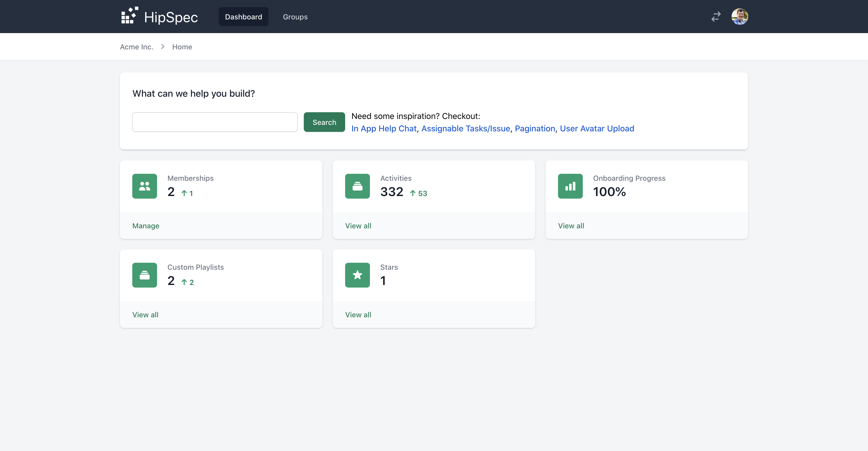The image size is (868, 451).
Task: Click the Home breadcrumb
Action: coord(182,47)
